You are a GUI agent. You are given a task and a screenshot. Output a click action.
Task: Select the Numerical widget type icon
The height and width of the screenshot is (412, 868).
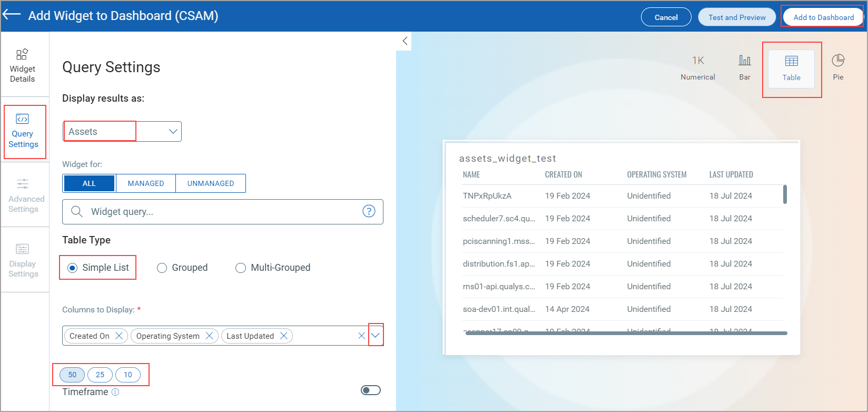[x=698, y=68]
